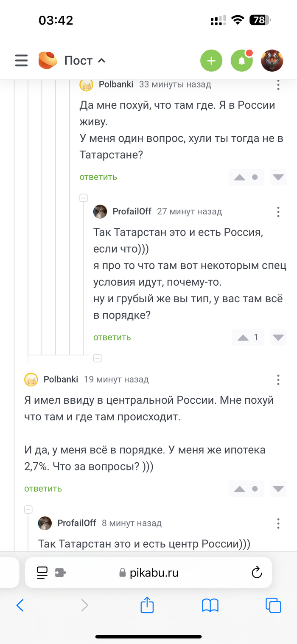
Task: Downvote ProfailOff's comment posted 27 minutes ago
Action: point(278,337)
